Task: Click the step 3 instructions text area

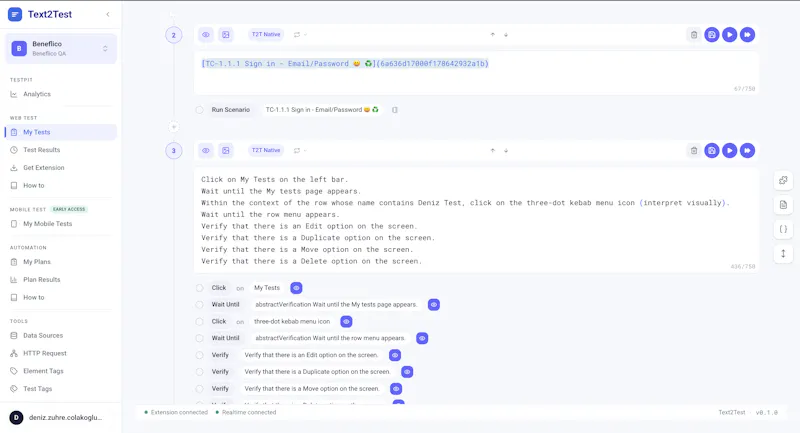Action: [x=476, y=220]
